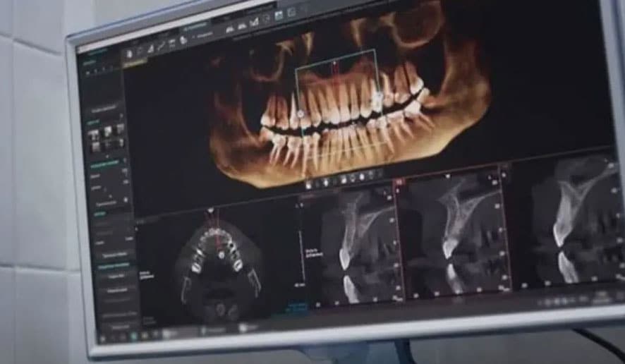Select the diagonal line measurement tool icon
This screenshot has width=625, height=364.
tap(162, 45)
